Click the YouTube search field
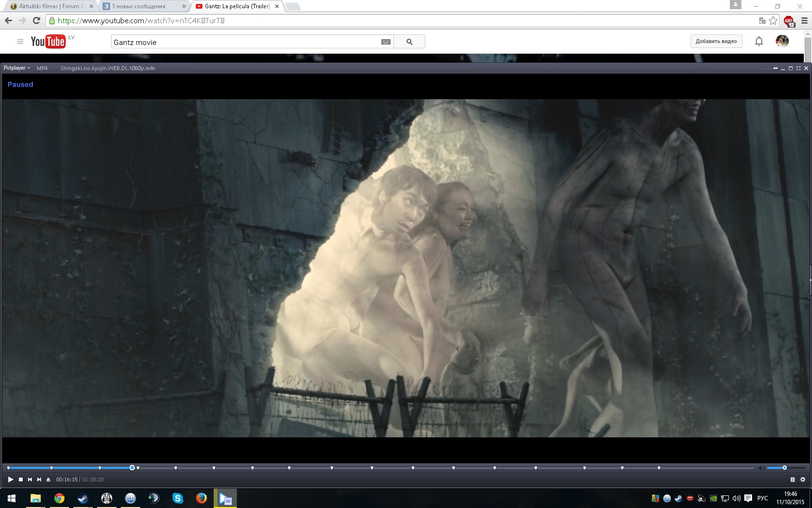Viewport: 812px width, 508px height. 246,42
